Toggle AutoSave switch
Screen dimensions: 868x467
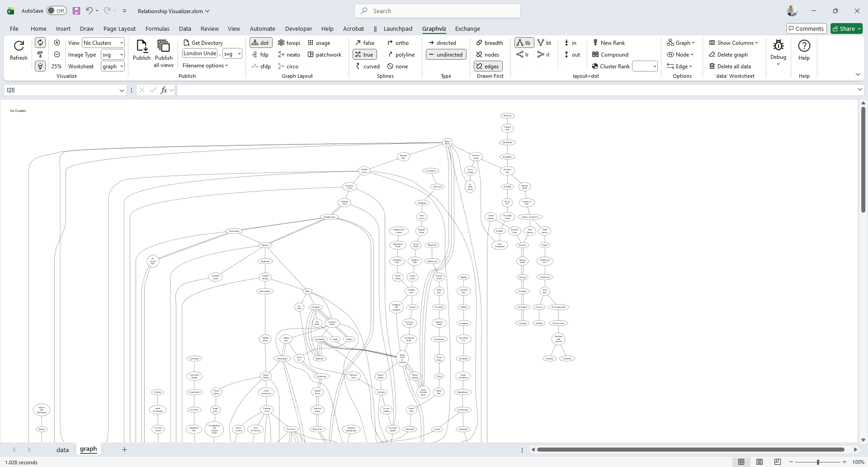[x=57, y=11]
